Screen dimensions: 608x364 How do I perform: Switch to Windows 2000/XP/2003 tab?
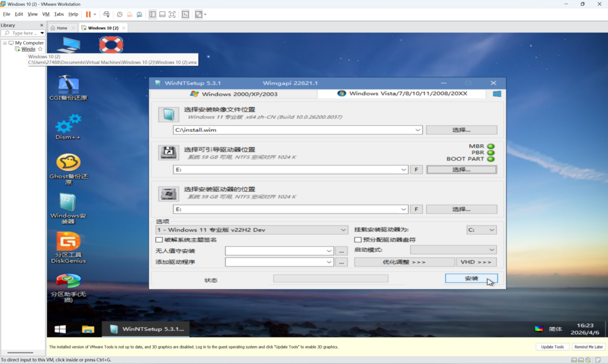point(233,94)
